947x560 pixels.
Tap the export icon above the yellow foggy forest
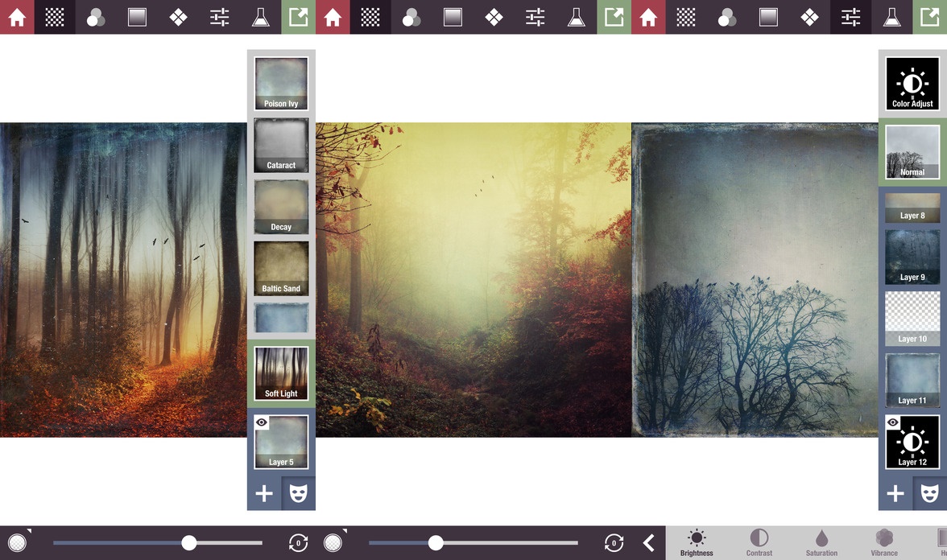click(x=614, y=17)
